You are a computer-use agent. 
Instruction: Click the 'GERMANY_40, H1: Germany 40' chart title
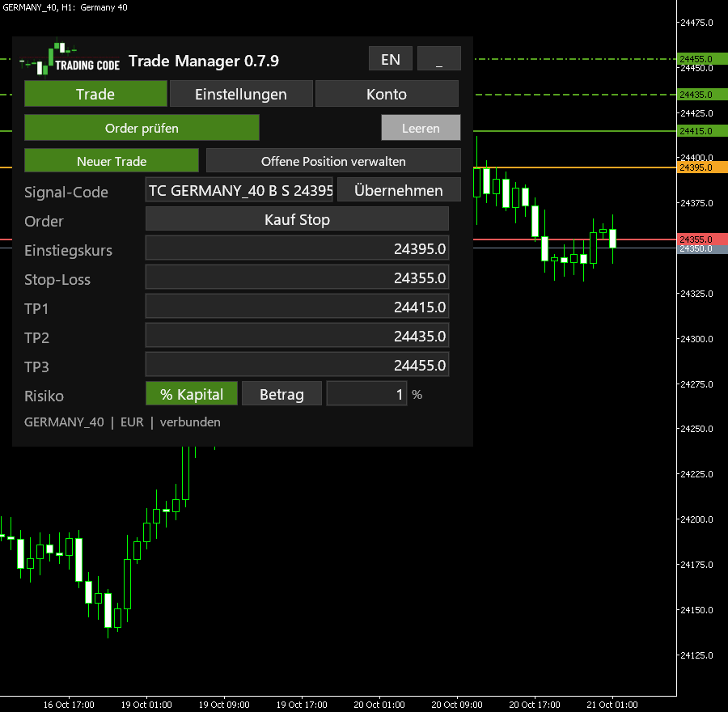click(65, 7)
